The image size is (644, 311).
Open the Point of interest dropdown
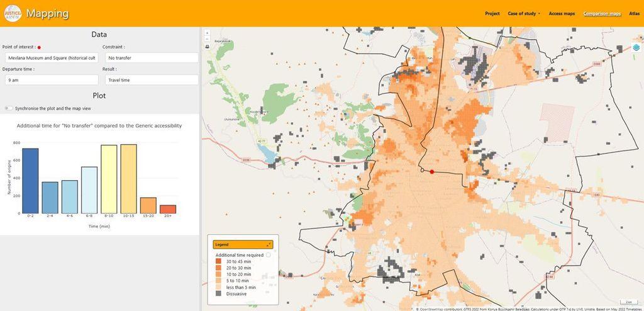click(52, 58)
